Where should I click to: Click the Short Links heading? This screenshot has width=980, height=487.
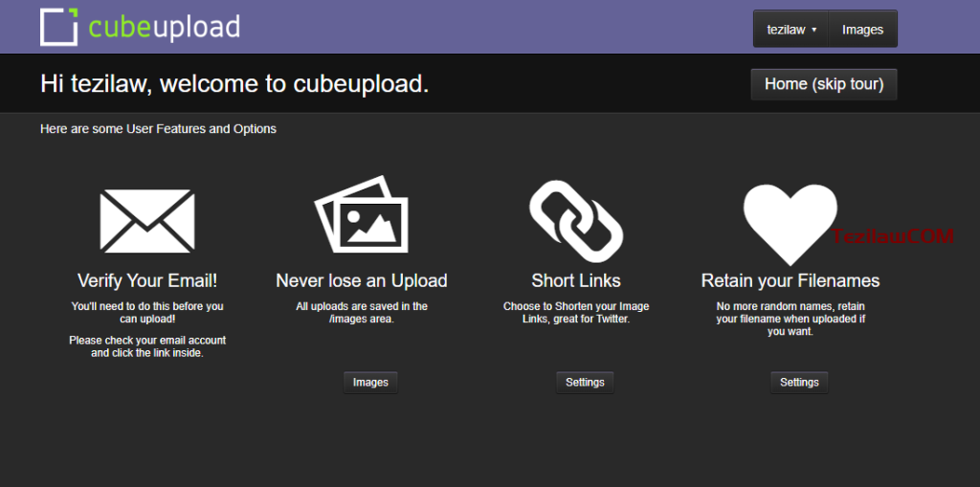(x=576, y=280)
